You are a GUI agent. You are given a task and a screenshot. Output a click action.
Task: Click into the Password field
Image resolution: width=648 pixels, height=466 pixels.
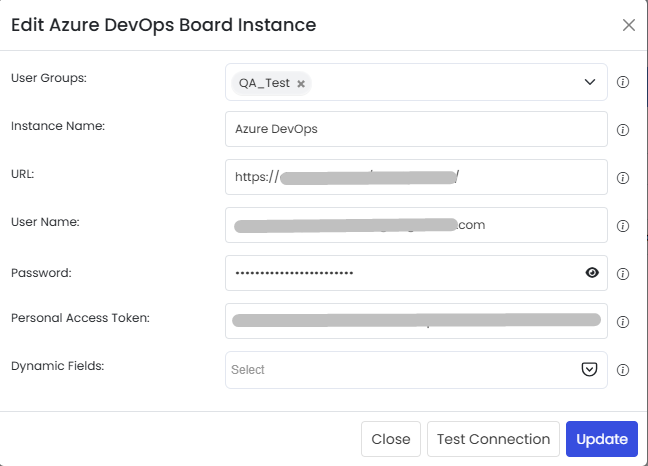(416, 273)
